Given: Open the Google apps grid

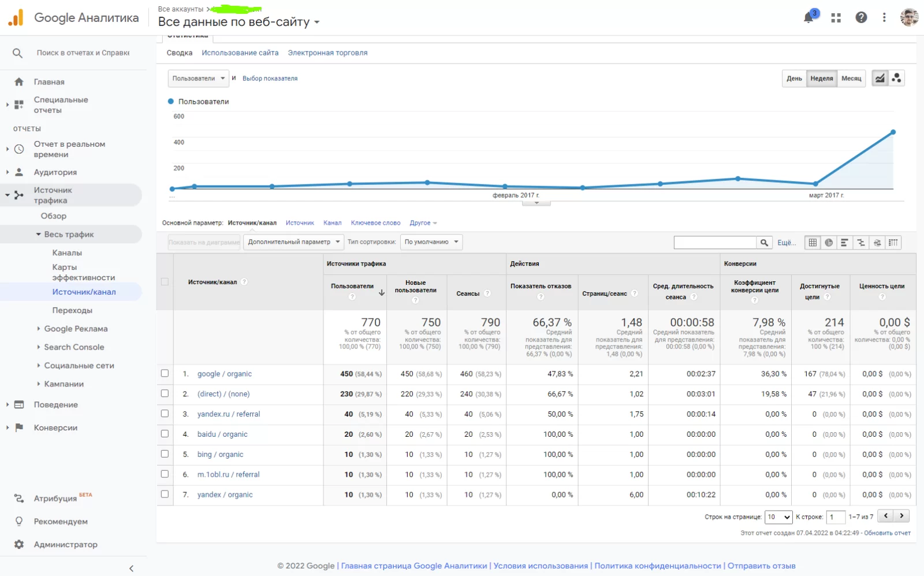Looking at the screenshot, I should pyautogui.click(x=836, y=18).
